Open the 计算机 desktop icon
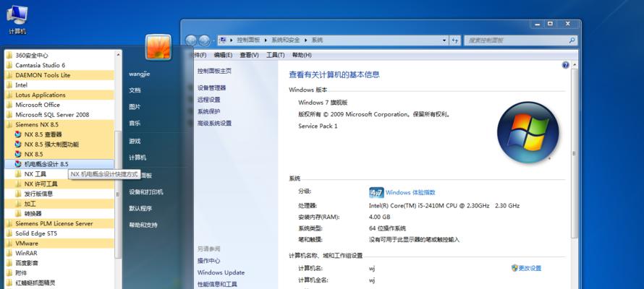The width and height of the screenshot is (644, 289). point(17,20)
